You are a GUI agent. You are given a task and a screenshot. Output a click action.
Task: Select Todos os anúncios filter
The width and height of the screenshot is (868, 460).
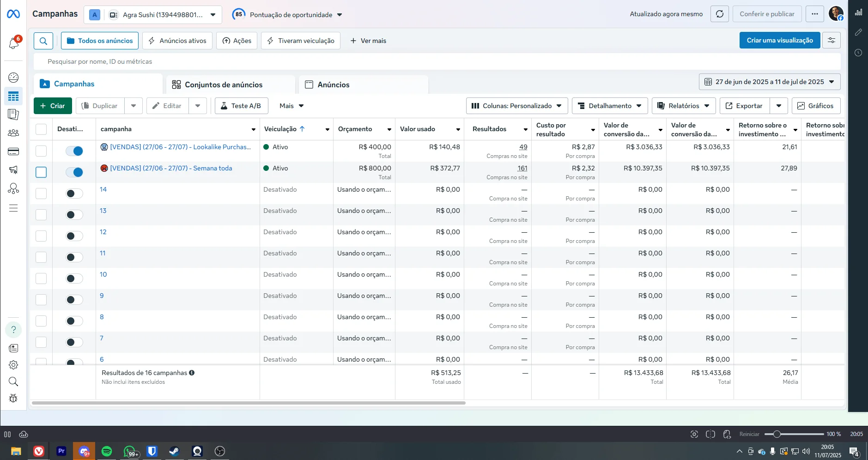pos(100,41)
